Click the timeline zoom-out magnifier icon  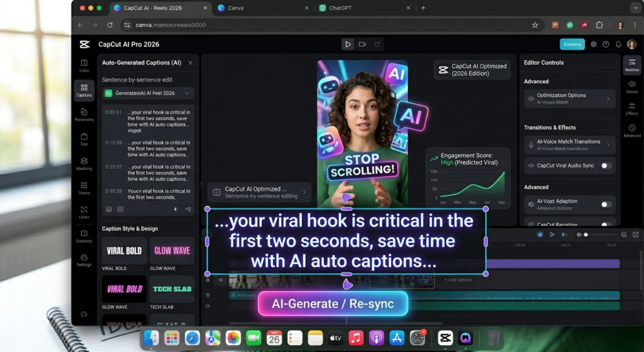point(623,234)
